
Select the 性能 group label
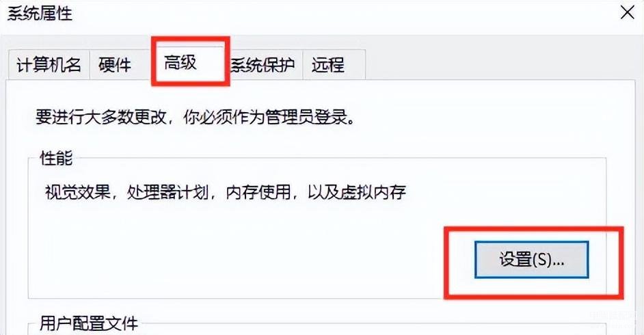coord(56,158)
